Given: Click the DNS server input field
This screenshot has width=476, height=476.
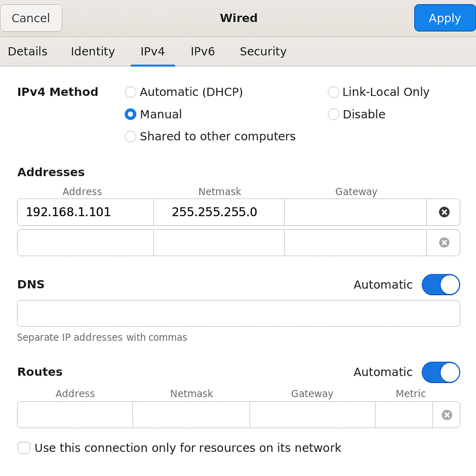Looking at the screenshot, I should (238, 313).
